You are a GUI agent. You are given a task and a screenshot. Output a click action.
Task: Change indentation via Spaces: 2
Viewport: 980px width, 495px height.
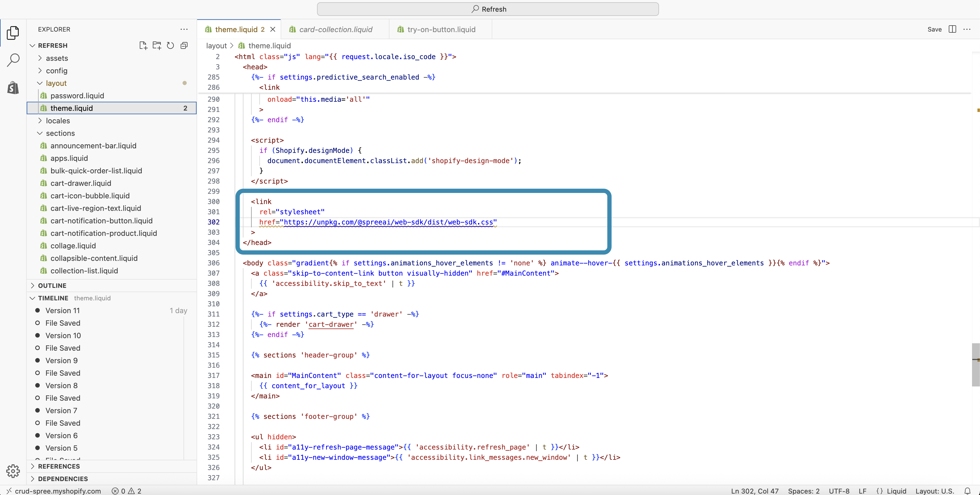point(804,491)
